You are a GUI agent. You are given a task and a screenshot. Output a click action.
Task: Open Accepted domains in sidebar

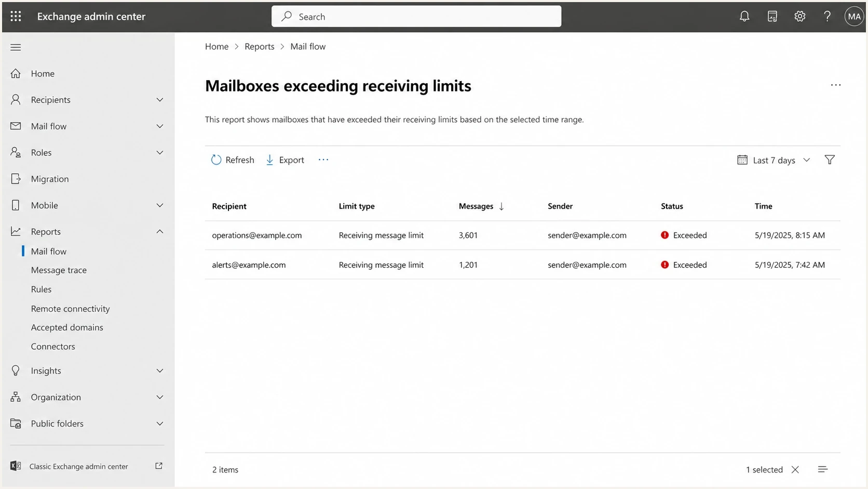[x=67, y=327]
